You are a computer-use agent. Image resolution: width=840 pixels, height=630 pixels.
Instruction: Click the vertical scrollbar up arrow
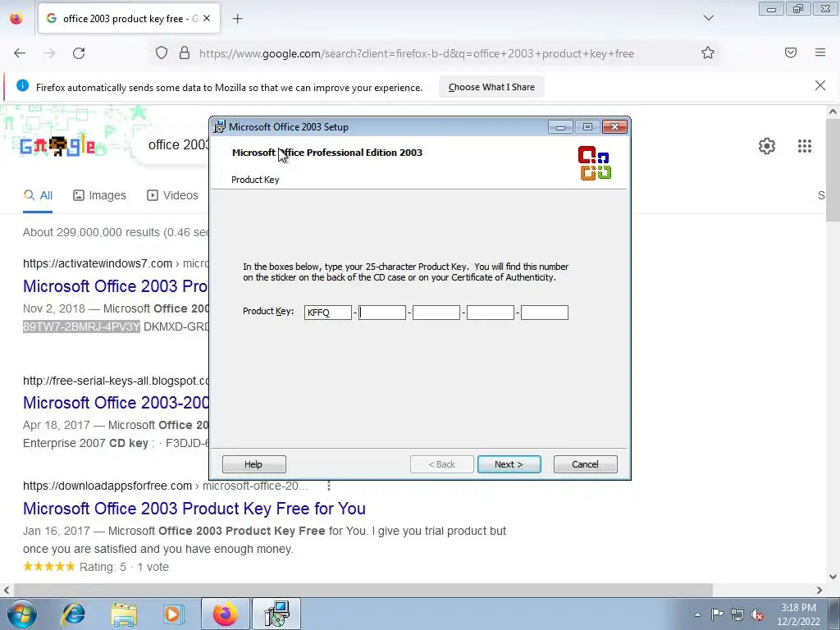click(x=833, y=112)
